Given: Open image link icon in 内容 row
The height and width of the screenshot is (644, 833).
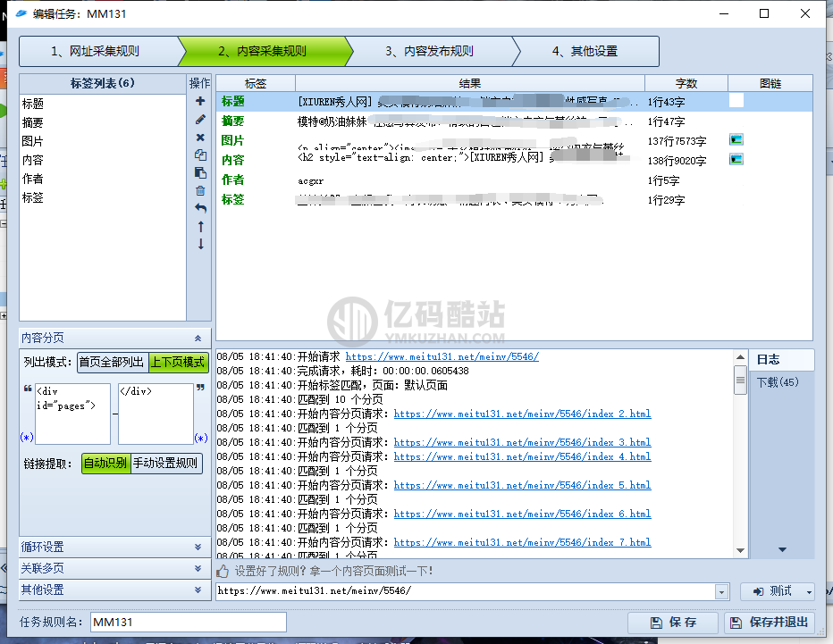Looking at the screenshot, I should [x=736, y=159].
